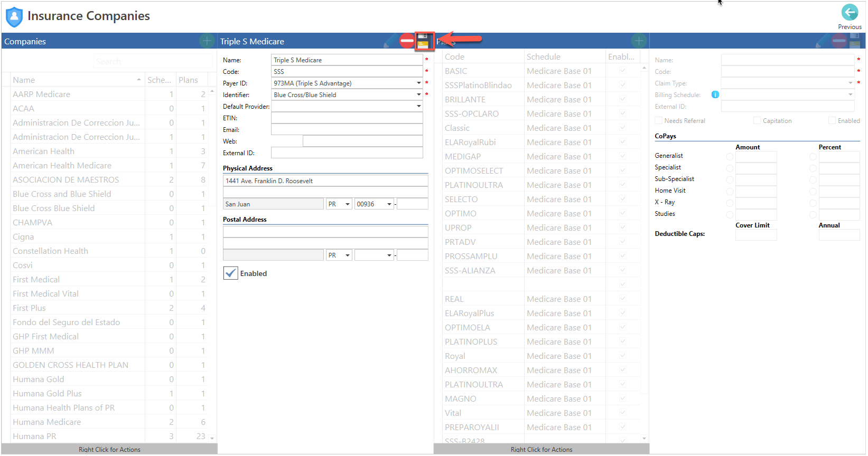This screenshot has height=456, width=868.
Task: Sort plans by Schedule column header
Action: [x=565, y=56]
